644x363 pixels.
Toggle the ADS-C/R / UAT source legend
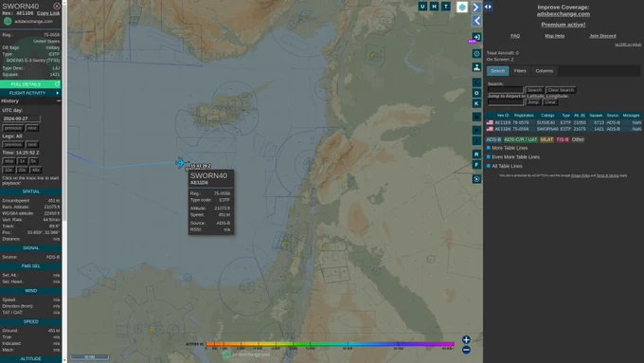[x=520, y=139]
